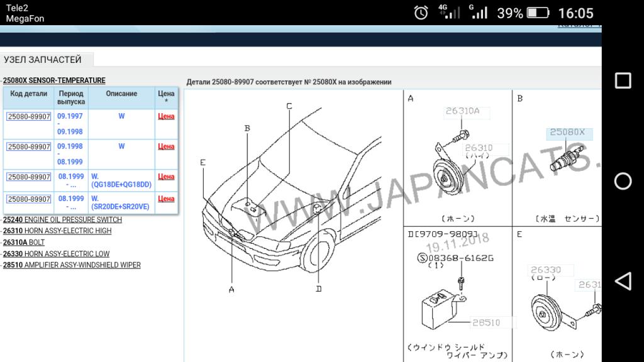Open recent apps with square button
The width and height of the screenshot is (644, 362).
(623, 80)
